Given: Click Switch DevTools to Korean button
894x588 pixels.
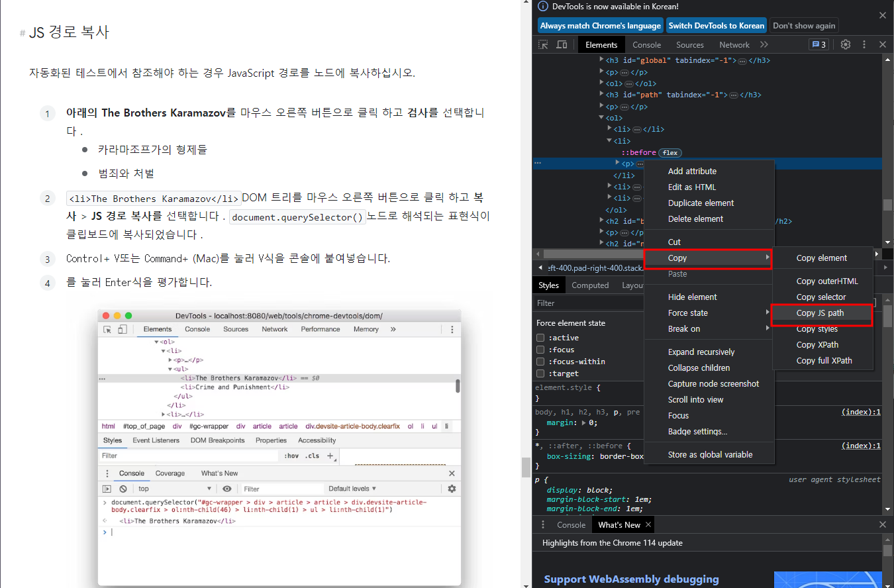Looking at the screenshot, I should [x=717, y=26].
